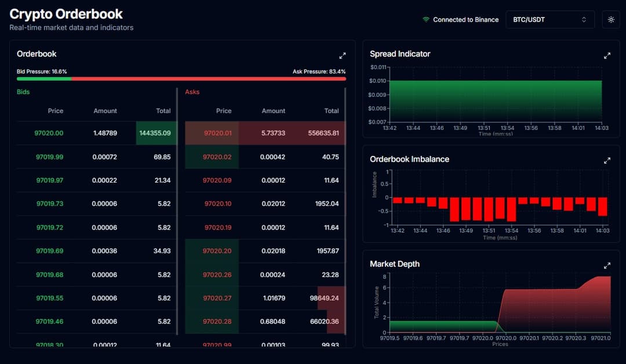Click the 'Ask Pressure: 83.4%' label

(x=320, y=71)
